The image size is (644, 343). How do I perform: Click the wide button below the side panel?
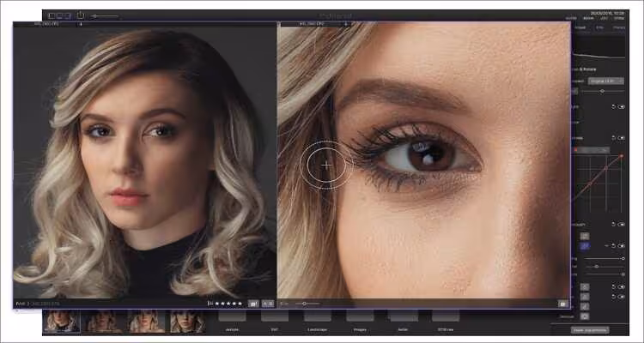[x=590, y=330]
